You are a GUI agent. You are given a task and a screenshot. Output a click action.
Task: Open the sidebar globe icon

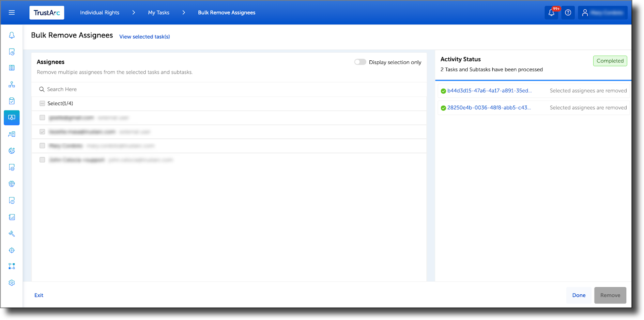(x=12, y=184)
